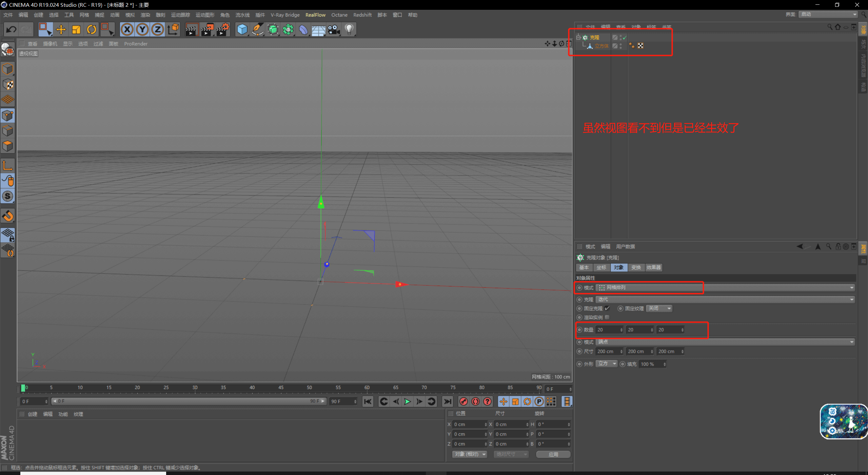Toggle the coordinate system icon
The image size is (868, 475).
[173, 30]
